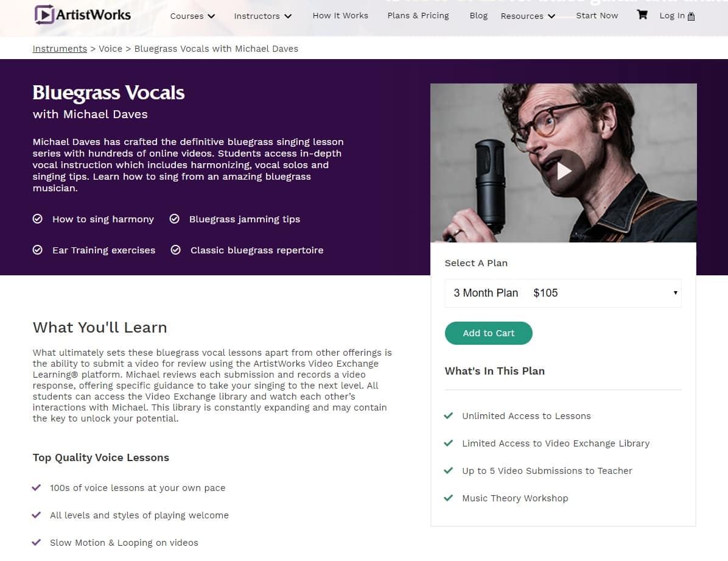Go to How It Works page
728x561 pixels.
click(x=340, y=15)
